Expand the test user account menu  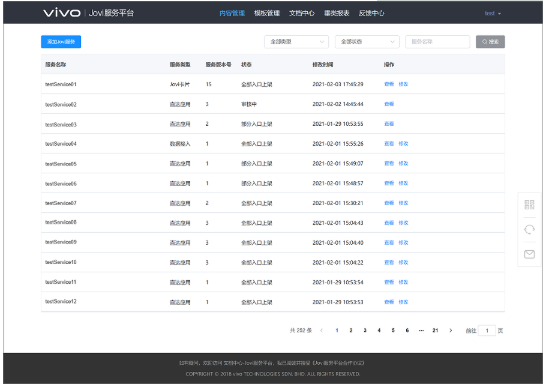(493, 13)
